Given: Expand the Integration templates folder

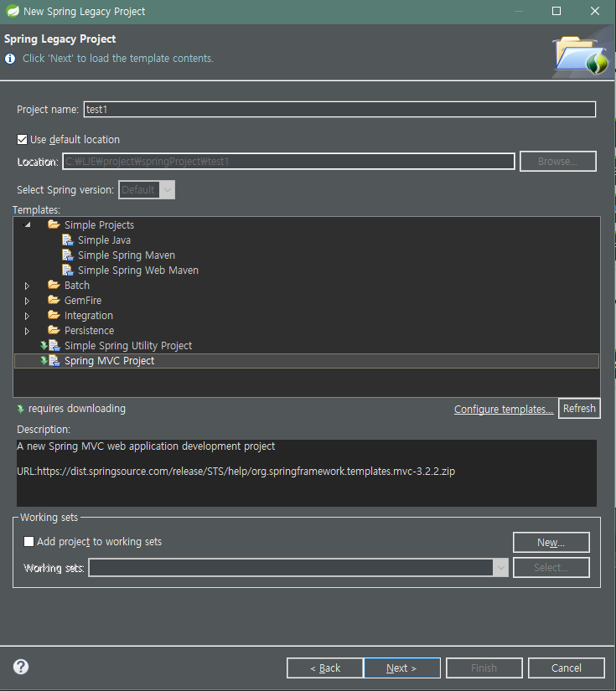Looking at the screenshot, I should point(27,316).
